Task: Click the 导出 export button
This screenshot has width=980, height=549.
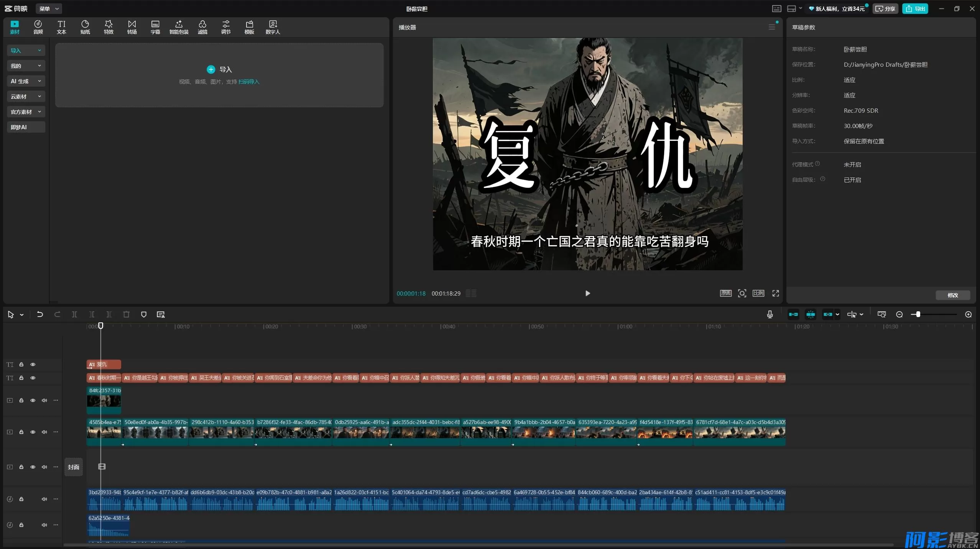Action: 915,8
